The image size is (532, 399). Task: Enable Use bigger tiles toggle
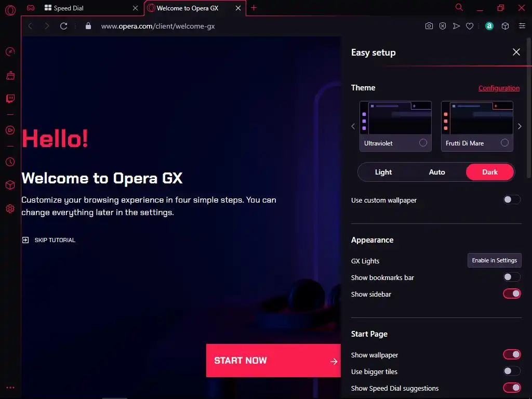pyautogui.click(x=511, y=371)
